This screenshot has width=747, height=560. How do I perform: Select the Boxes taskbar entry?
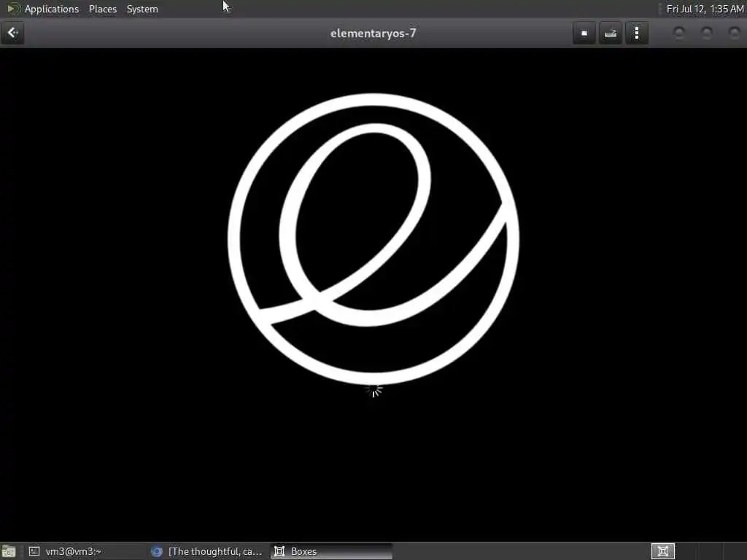point(331,551)
